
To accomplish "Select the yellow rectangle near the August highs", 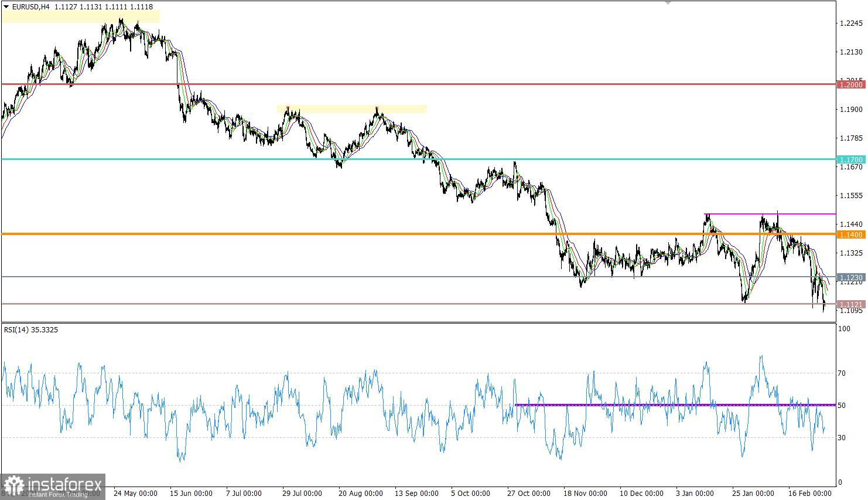I will click(x=352, y=109).
